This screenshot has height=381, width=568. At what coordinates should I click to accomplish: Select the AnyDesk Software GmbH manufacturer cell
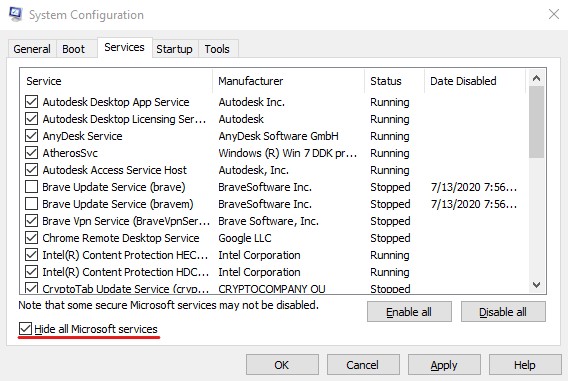click(278, 136)
